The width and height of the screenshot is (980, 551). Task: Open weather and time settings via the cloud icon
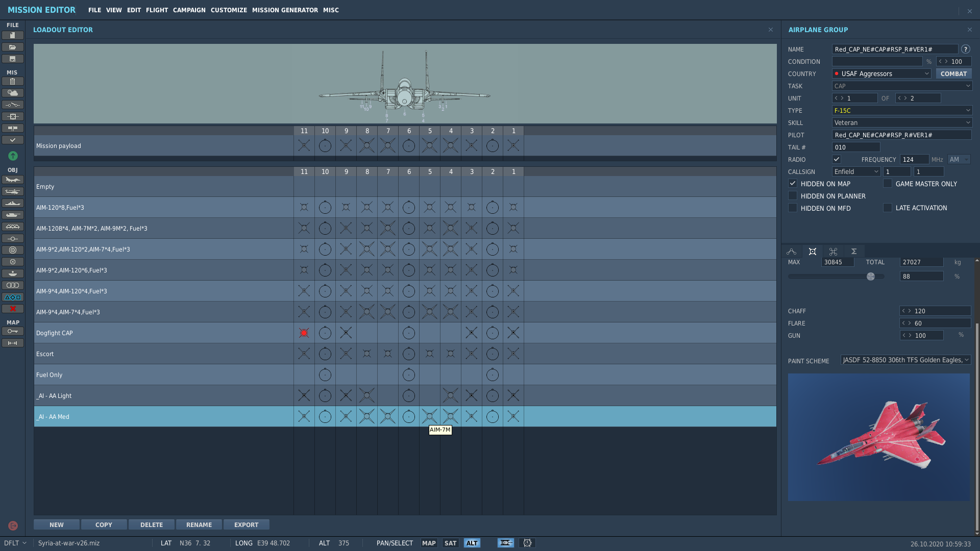point(13,93)
